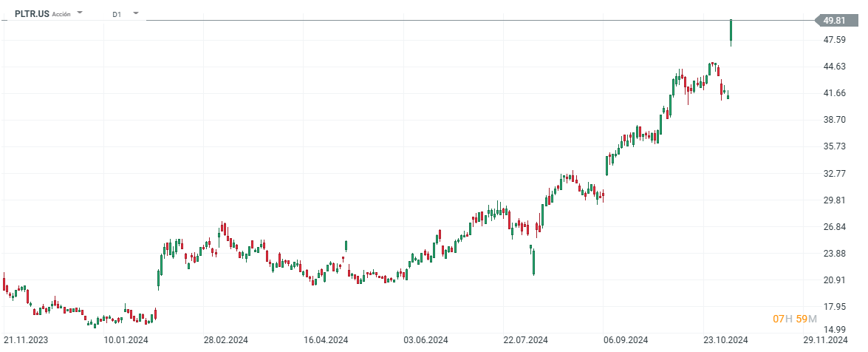Open the PLTR.US symbol dropdown arrow

coord(80,13)
